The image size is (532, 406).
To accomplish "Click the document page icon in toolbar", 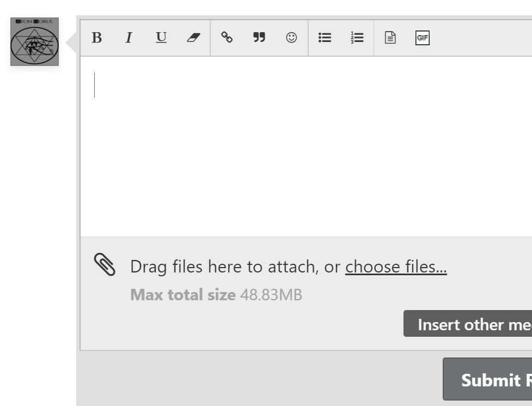I will [x=390, y=38].
